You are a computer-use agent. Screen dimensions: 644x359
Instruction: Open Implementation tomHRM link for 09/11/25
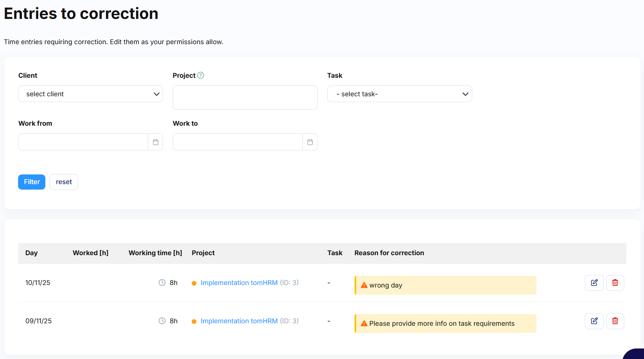point(239,321)
